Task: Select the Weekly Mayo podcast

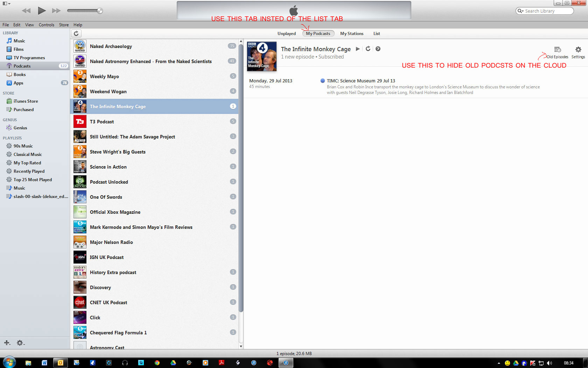Action: (154, 76)
